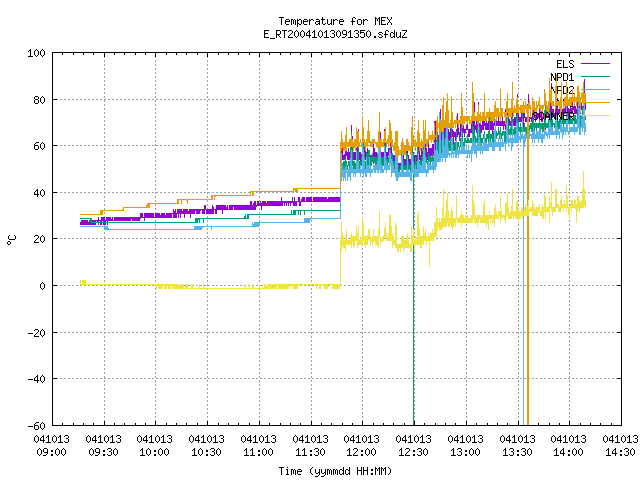Click the "-20" y-axis tick label
640x480 pixels.
point(36,333)
